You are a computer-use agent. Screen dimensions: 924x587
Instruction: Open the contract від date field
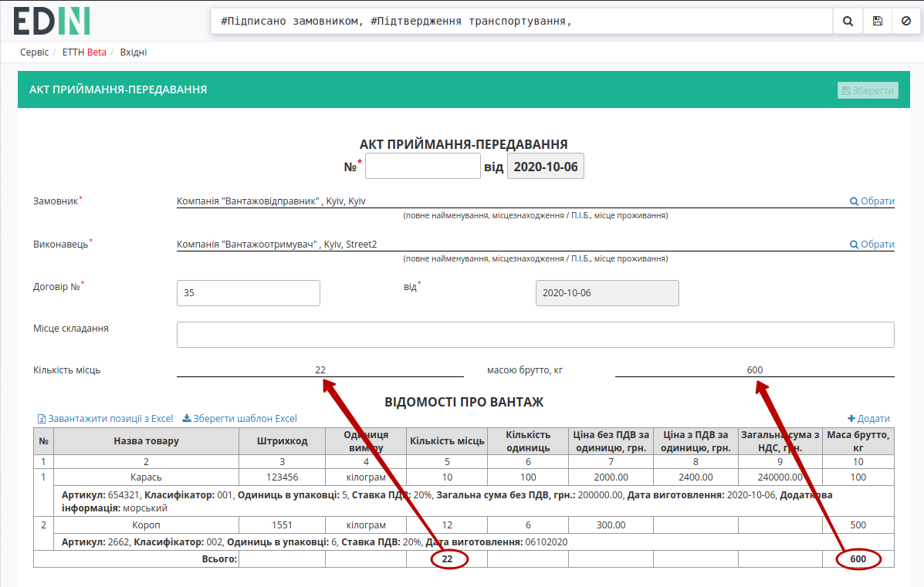coord(607,292)
